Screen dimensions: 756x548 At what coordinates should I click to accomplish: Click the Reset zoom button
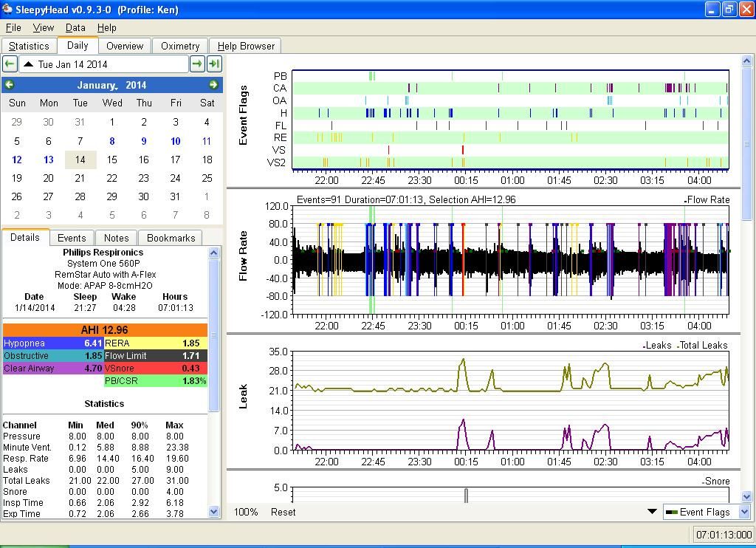click(283, 512)
